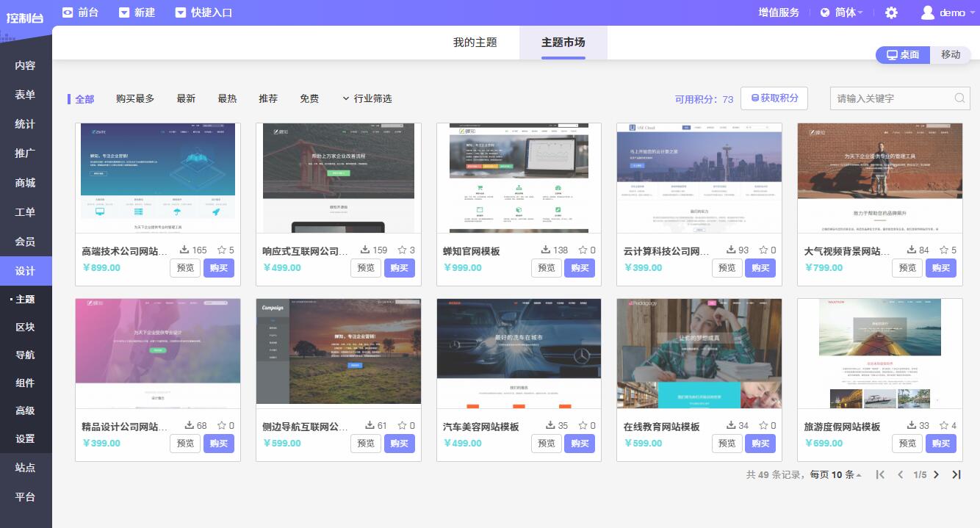Click 获取积分 button
Image resolution: width=980 pixels, height=528 pixels.
[774, 98]
